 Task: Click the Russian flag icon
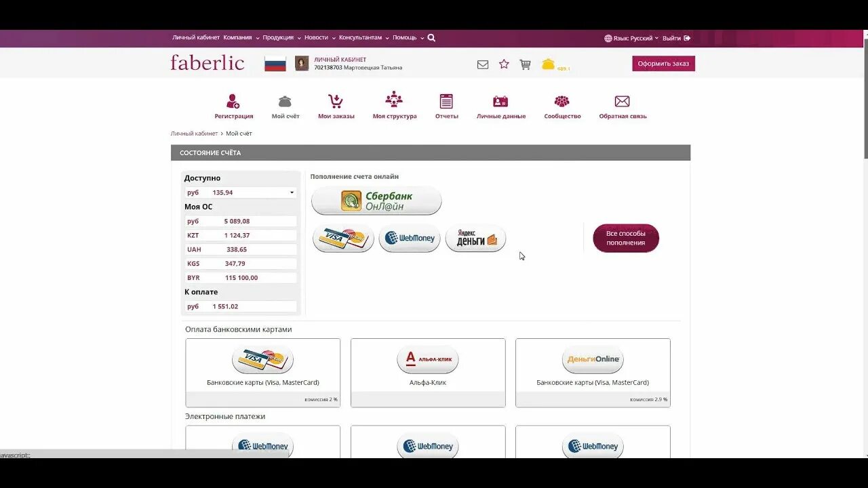click(x=275, y=64)
